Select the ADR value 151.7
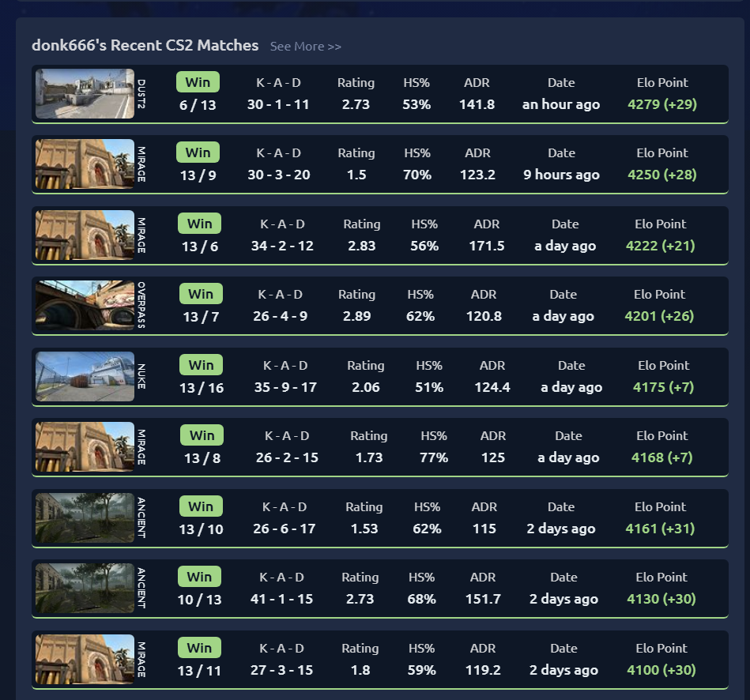Viewport: 750px width, 700px height. point(483,599)
